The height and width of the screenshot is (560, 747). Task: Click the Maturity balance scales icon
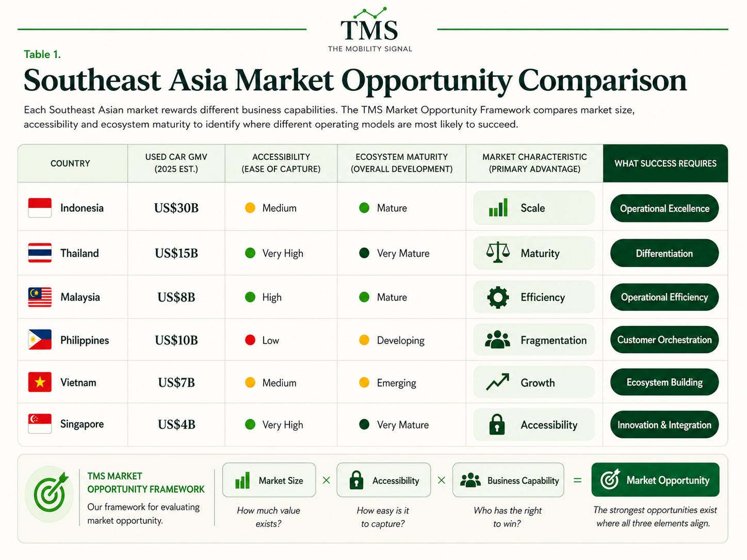498,253
